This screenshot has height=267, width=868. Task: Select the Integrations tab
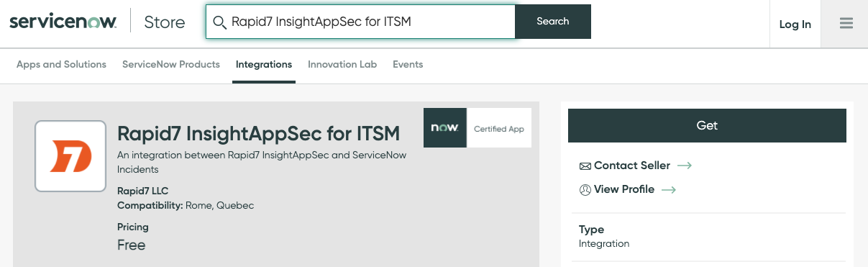coord(264,64)
